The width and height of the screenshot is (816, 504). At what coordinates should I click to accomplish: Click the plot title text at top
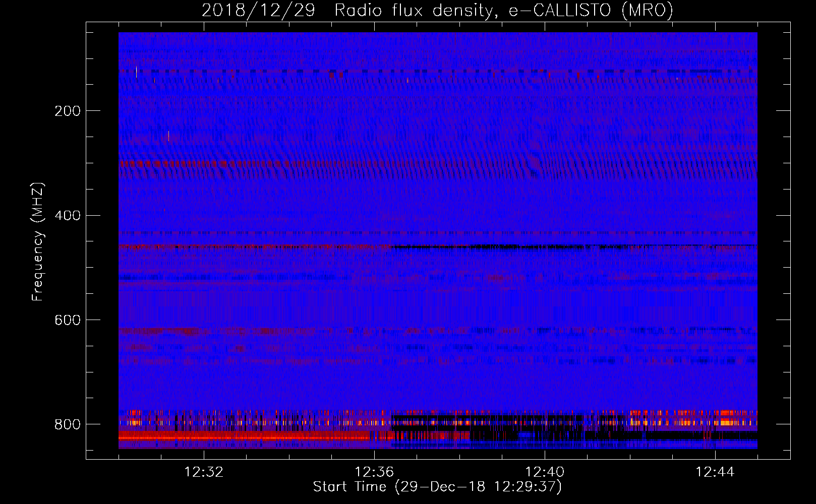point(437,11)
